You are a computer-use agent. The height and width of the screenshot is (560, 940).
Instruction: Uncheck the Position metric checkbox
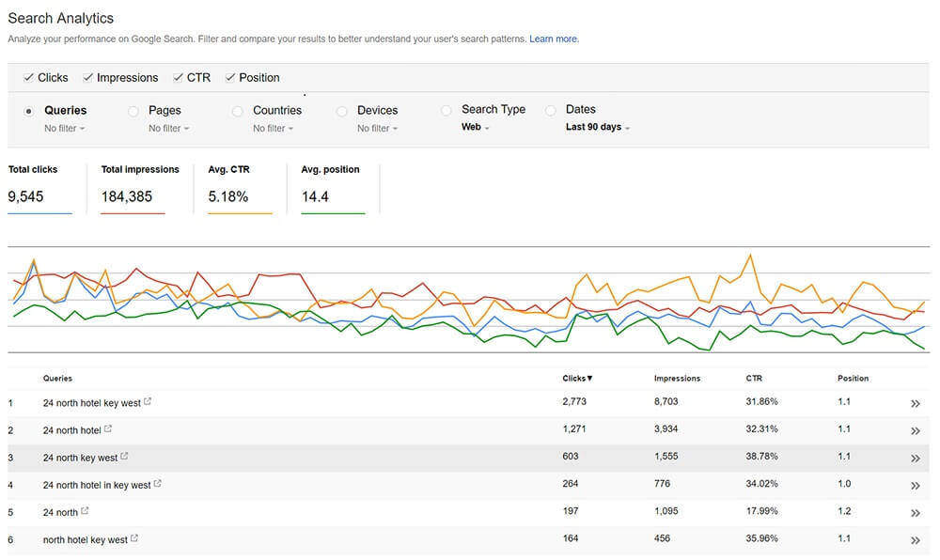(x=229, y=77)
